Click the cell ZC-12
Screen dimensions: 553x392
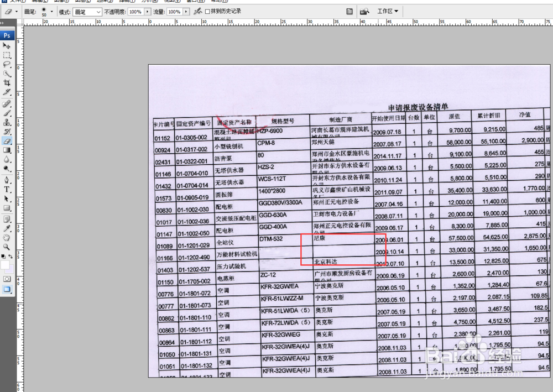tap(268, 275)
